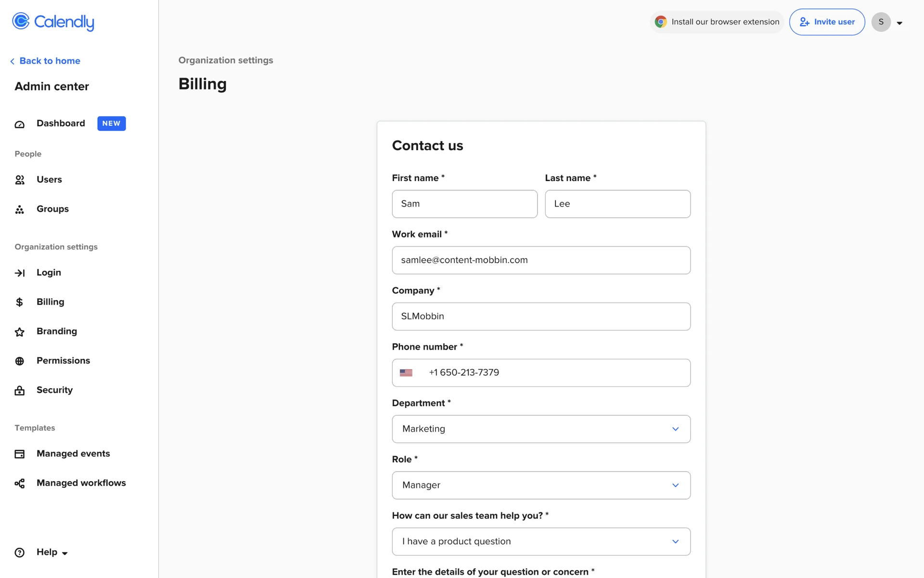Open the Department dropdown showing Marketing
This screenshot has height=578, width=924.
541,429
